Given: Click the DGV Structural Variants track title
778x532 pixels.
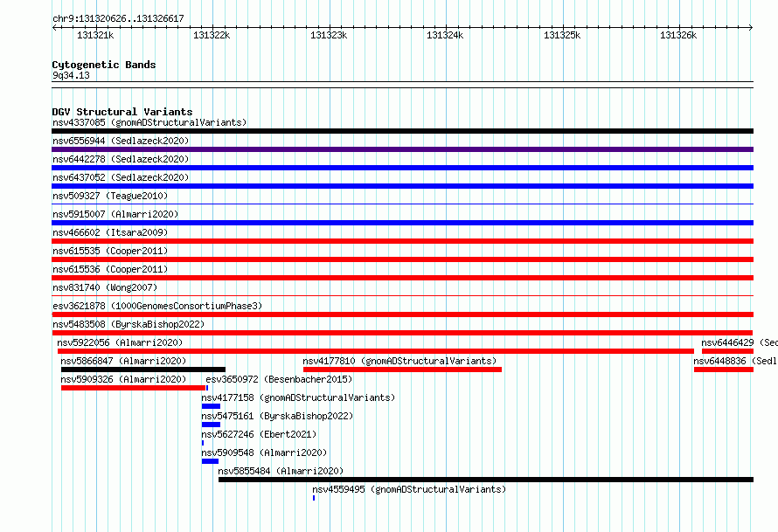Looking at the screenshot, I should 122,112.
